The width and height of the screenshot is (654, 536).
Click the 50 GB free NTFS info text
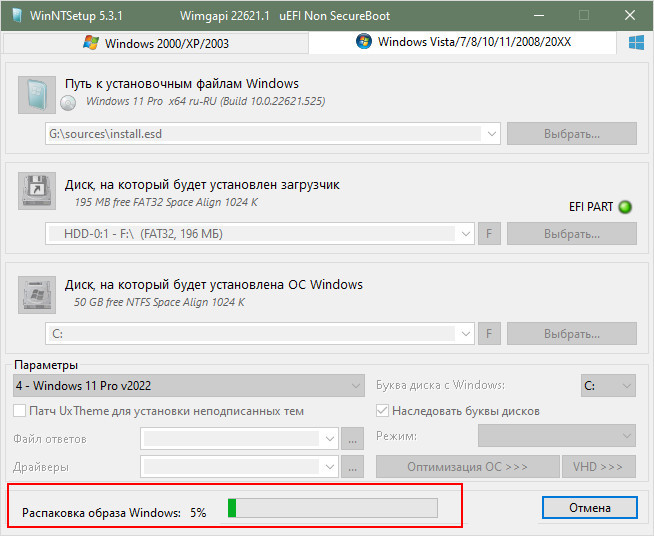coord(159,302)
